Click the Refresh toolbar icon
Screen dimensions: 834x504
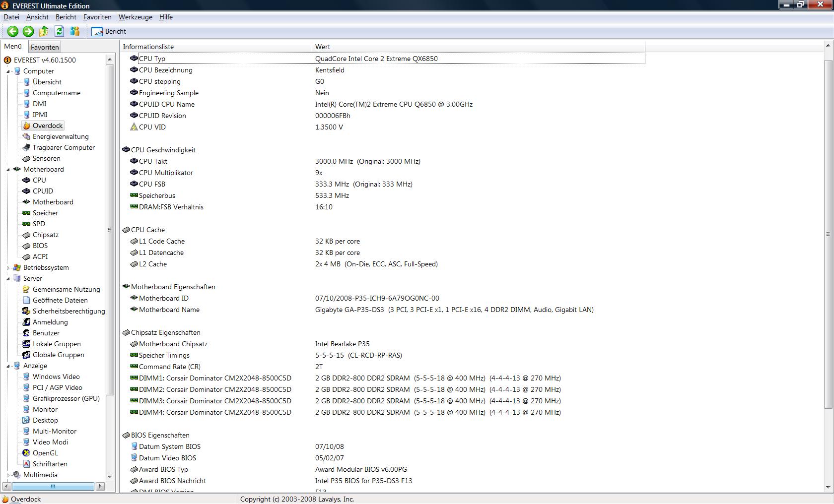pos(59,31)
